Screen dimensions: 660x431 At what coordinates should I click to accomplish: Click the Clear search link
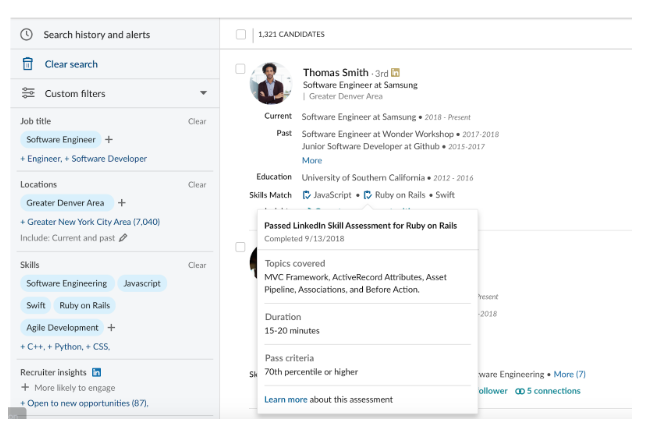pyautogui.click(x=71, y=64)
